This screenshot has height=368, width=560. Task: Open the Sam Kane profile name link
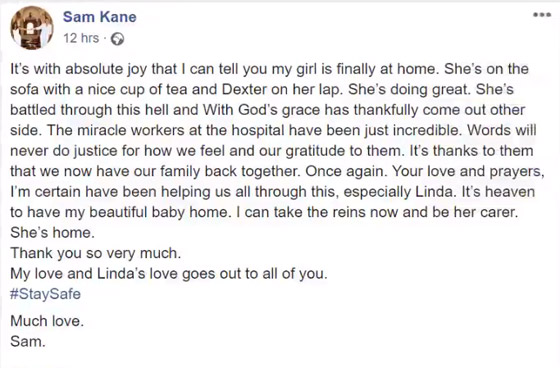click(x=100, y=17)
